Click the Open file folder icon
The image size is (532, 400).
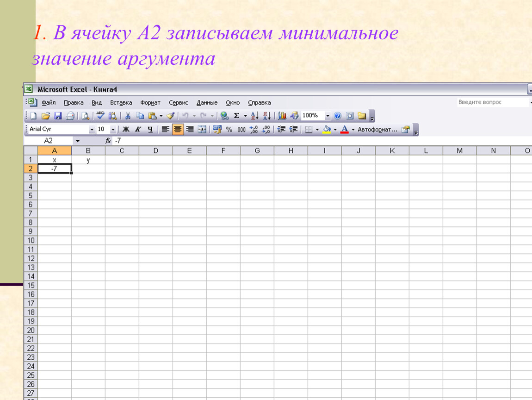(x=45, y=116)
